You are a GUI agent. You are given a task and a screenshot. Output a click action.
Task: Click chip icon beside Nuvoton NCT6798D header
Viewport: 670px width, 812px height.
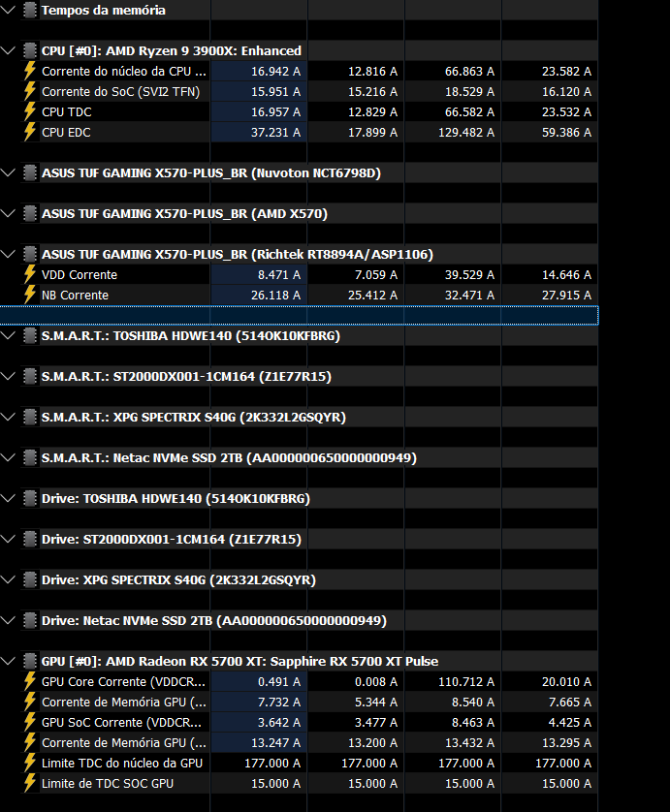coord(30,173)
